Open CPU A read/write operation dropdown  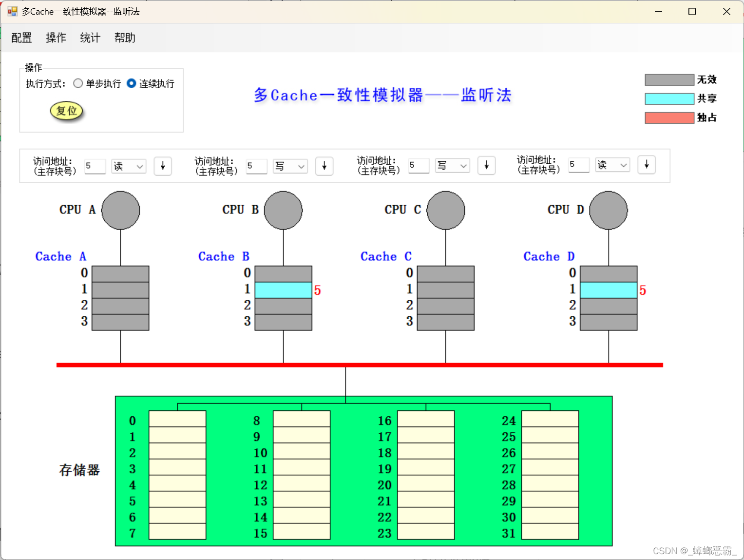[x=129, y=166]
